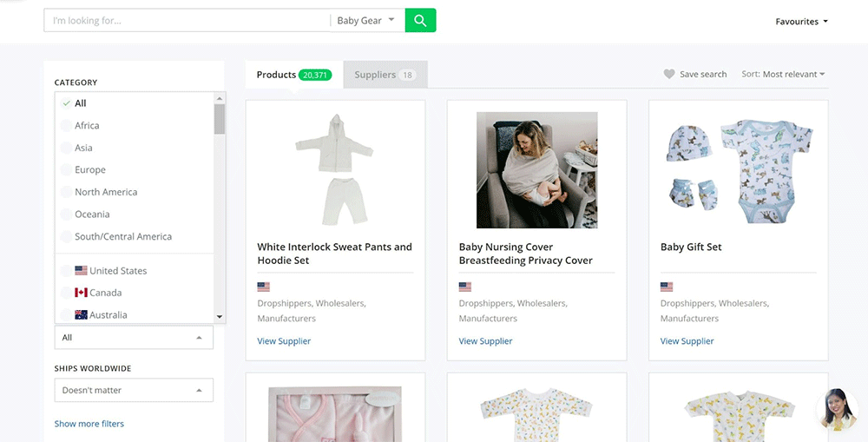Click View Supplier under Baby Gift Set
Image resolution: width=868 pixels, height=442 pixels.
click(x=687, y=341)
